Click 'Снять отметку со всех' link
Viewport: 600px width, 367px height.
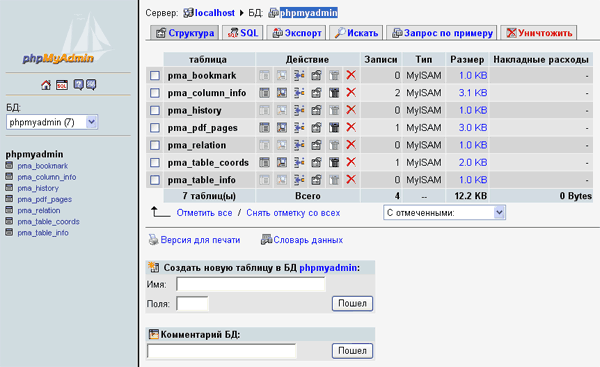293,213
